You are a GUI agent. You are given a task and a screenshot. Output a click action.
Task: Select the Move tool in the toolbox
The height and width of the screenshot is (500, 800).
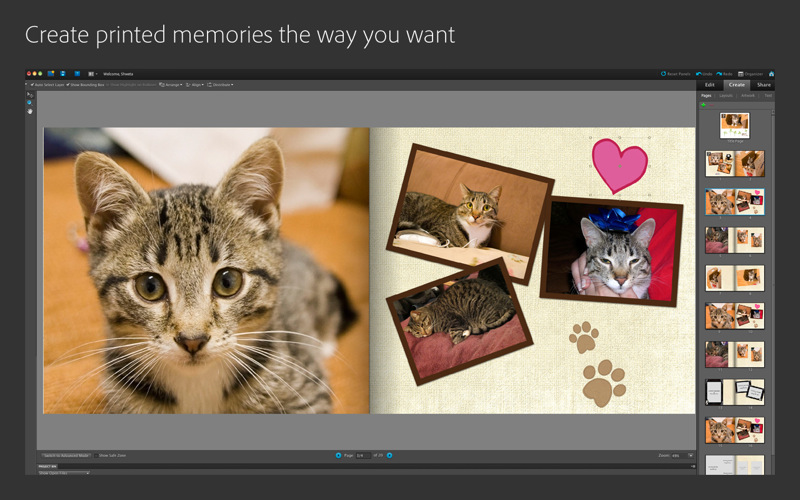pyautogui.click(x=30, y=95)
